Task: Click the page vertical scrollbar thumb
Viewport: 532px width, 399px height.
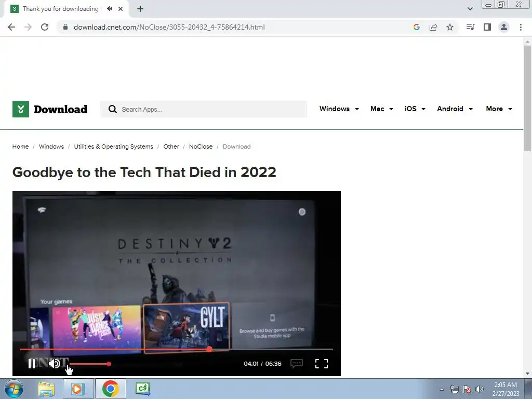Action: coord(527,98)
